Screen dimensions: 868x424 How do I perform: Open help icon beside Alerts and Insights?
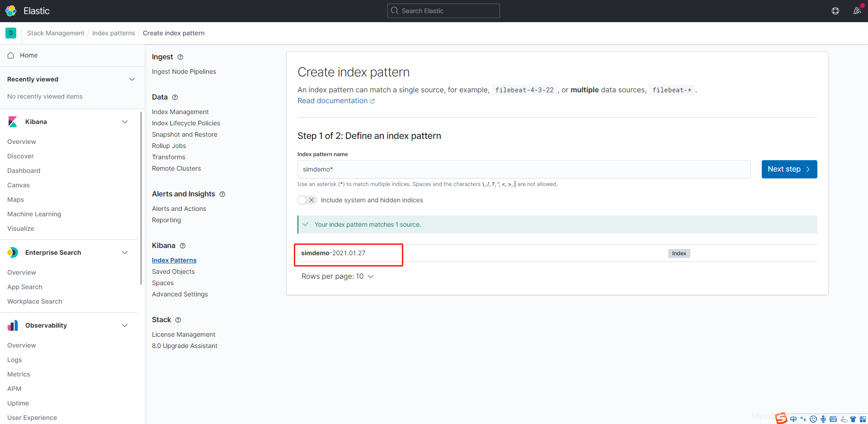tap(222, 194)
